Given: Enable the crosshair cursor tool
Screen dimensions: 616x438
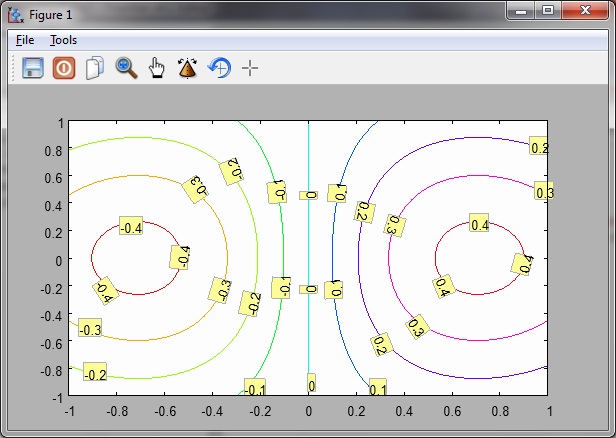Looking at the screenshot, I should [x=250, y=68].
